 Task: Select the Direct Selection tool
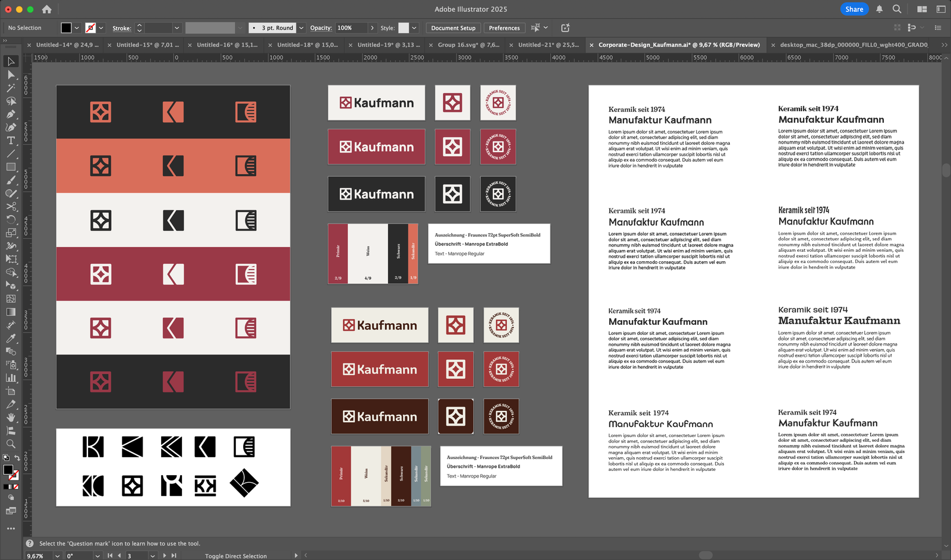(11, 75)
